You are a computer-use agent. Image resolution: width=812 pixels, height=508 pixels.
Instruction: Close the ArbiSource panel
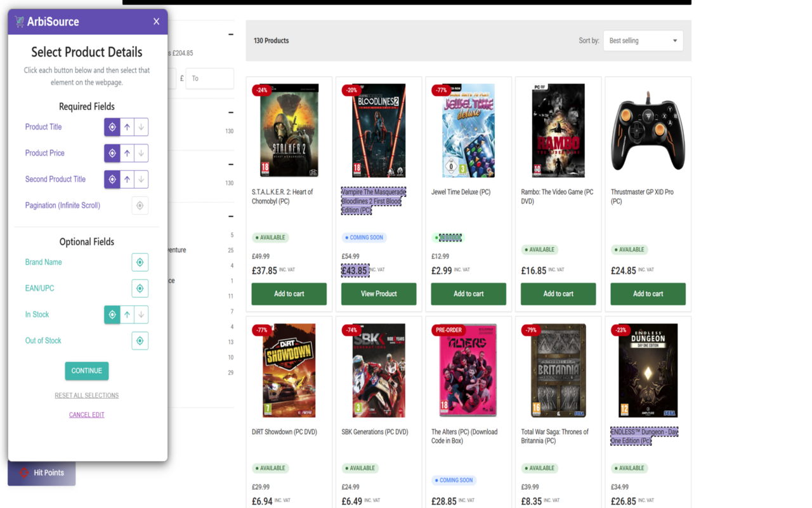coord(156,22)
